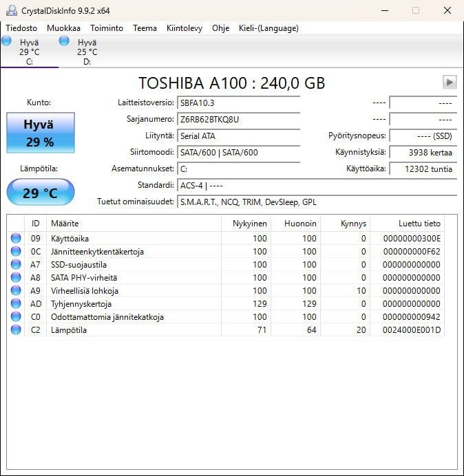Select the SSD-suojaustila attribute name
This screenshot has height=476, width=464.
[x=78, y=265]
